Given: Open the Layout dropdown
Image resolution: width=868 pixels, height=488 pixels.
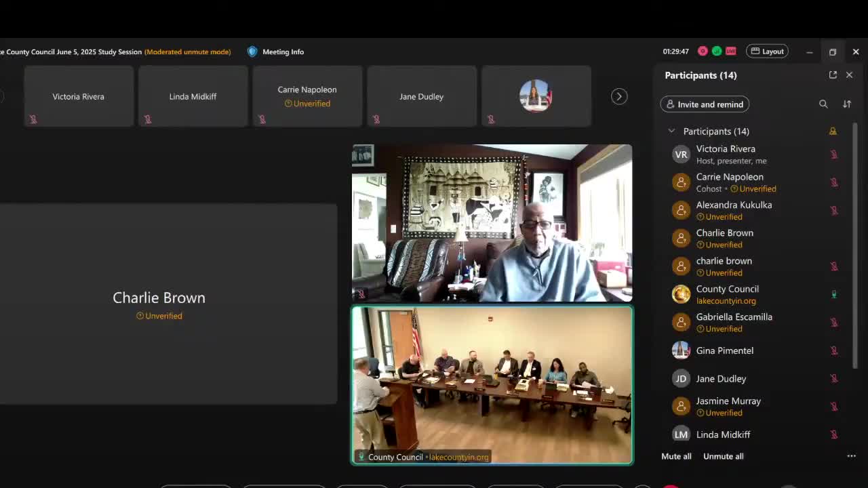Looking at the screenshot, I should (767, 52).
